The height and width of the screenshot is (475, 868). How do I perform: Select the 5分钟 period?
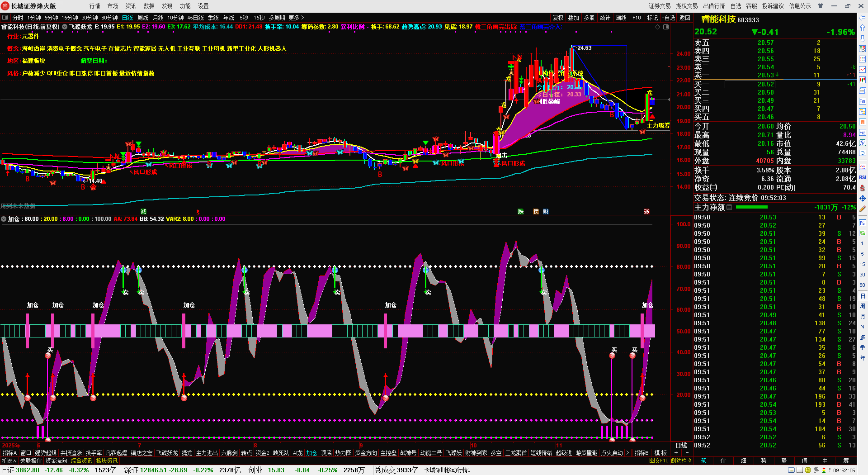(x=52, y=18)
